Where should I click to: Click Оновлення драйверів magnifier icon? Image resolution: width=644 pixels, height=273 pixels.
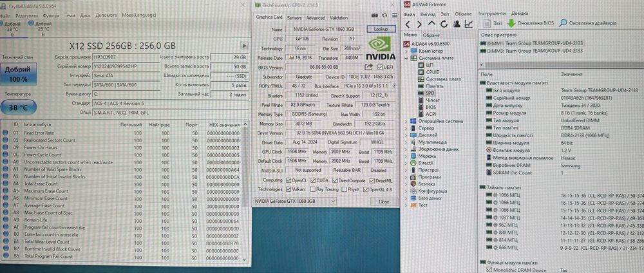pyautogui.click(x=563, y=23)
